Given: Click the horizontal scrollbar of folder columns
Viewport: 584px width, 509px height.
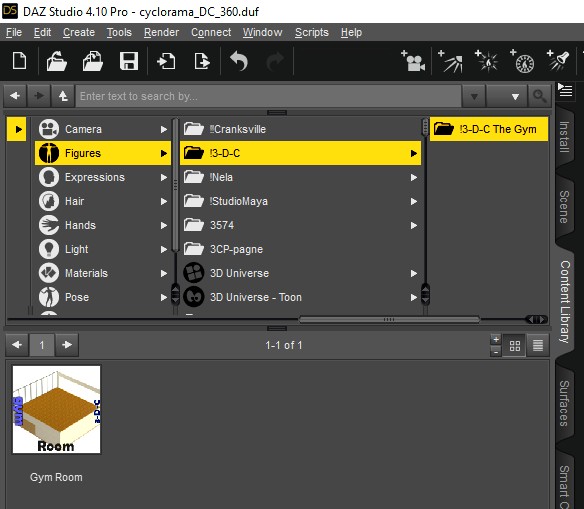Looking at the screenshot, I should click(x=389, y=319).
